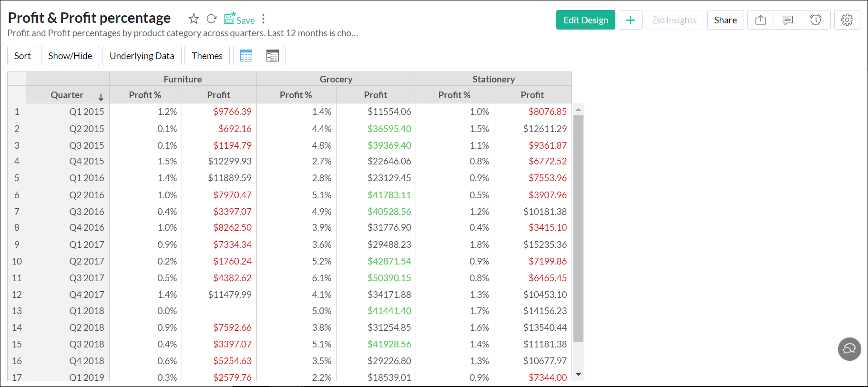
Task: Open the comments speech bubble icon
Action: 787,20
